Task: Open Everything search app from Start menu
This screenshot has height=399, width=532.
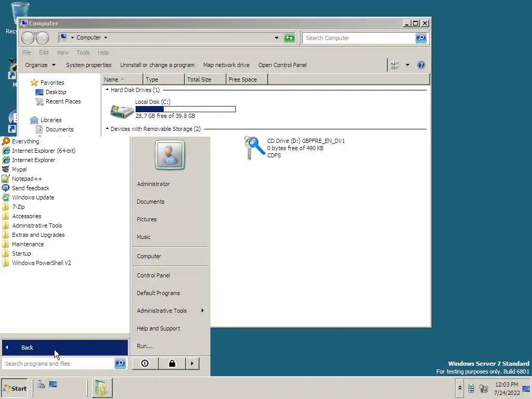Action: pyautogui.click(x=21, y=141)
